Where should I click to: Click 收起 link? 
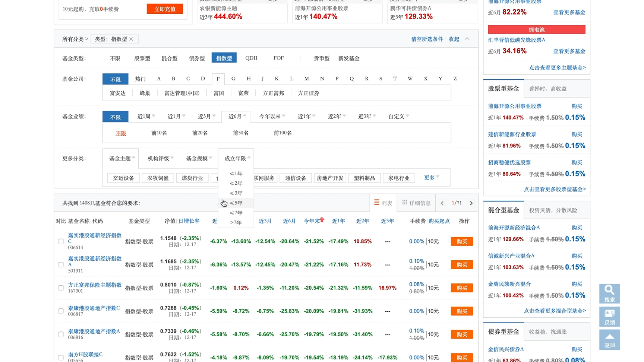tap(454, 39)
